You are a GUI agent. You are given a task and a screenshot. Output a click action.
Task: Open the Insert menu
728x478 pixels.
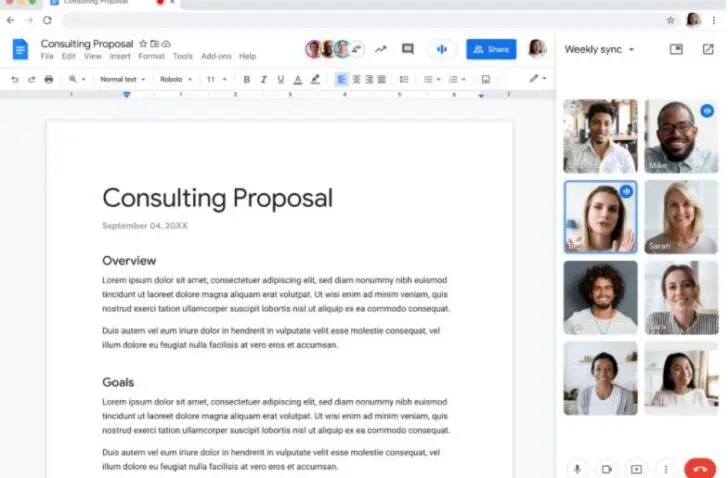coord(120,56)
